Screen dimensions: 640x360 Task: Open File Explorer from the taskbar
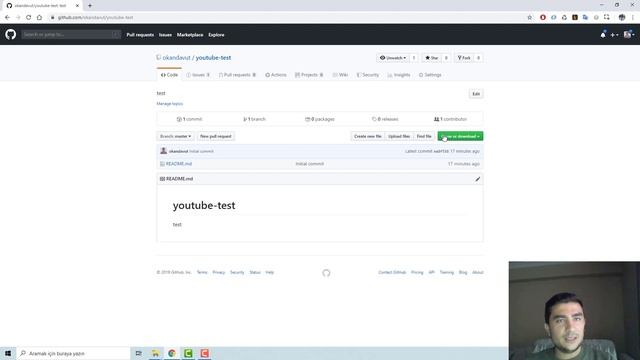156,353
